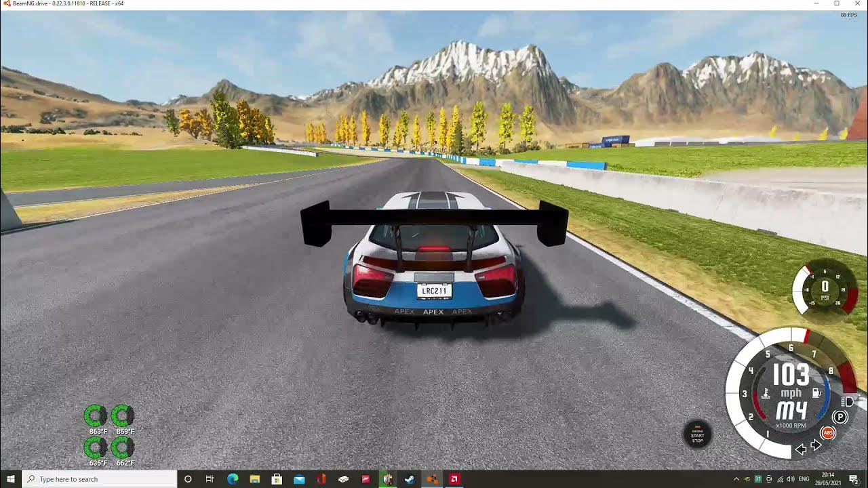The height and width of the screenshot is (488, 868).
Task: Click the headlight indicator icon
Action: point(847,401)
